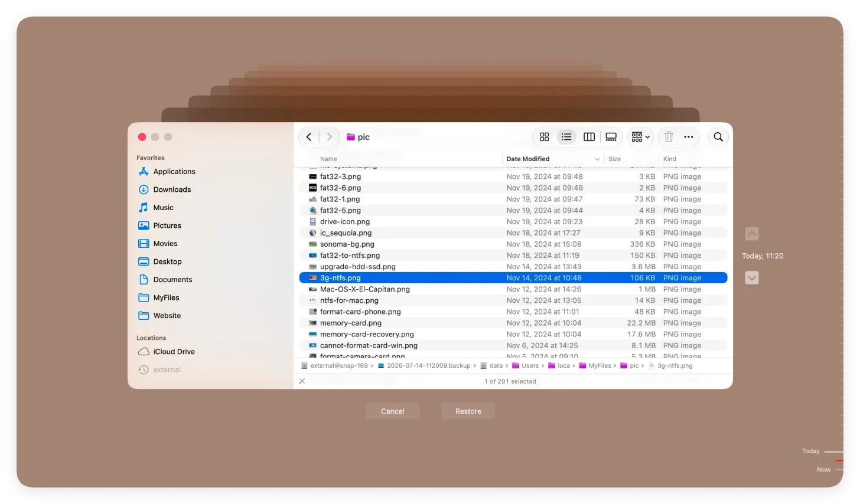This screenshot has width=860, height=504.
Task: Select the file fat32-6.png
Action: [513, 188]
